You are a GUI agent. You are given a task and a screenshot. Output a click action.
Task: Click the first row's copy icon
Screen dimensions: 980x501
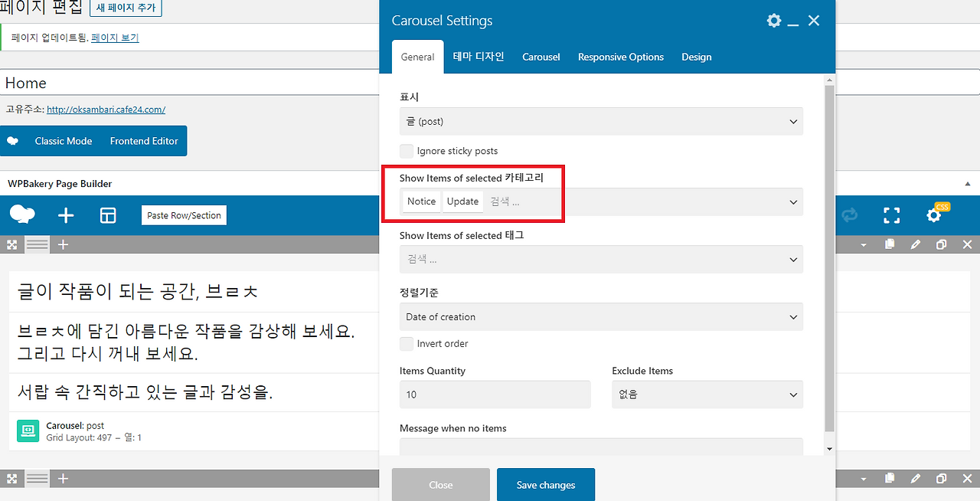tap(890, 244)
